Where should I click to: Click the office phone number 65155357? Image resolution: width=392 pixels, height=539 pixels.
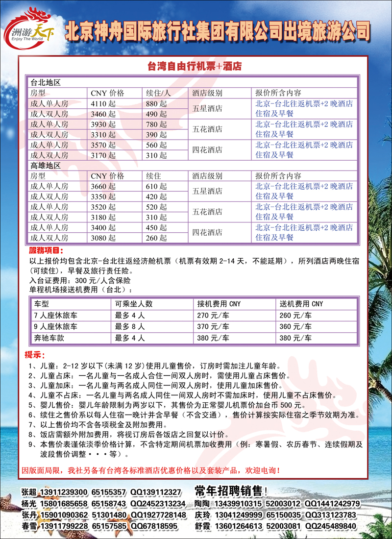(x=108, y=492)
